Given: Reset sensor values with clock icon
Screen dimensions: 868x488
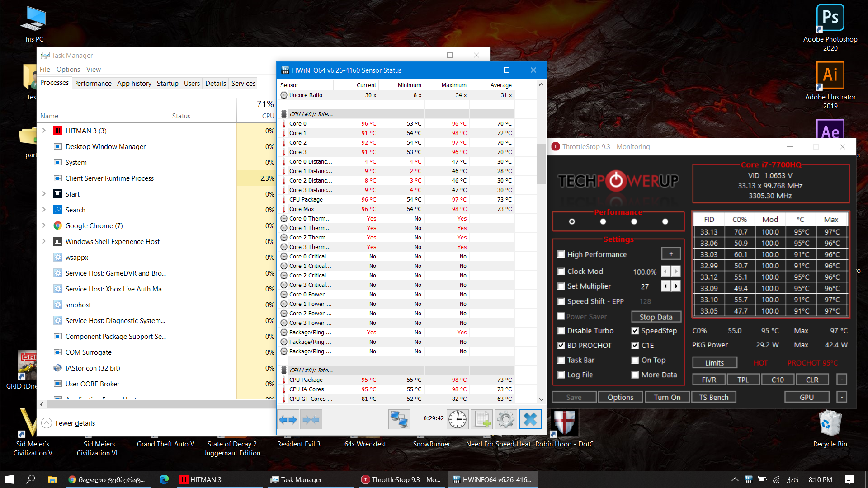Looking at the screenshot, I should pos(458,420).
